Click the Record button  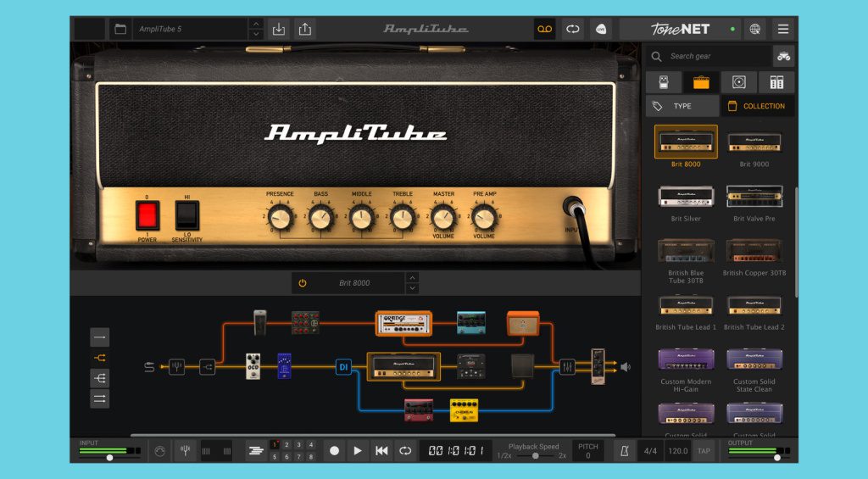(x=334, y=451)
